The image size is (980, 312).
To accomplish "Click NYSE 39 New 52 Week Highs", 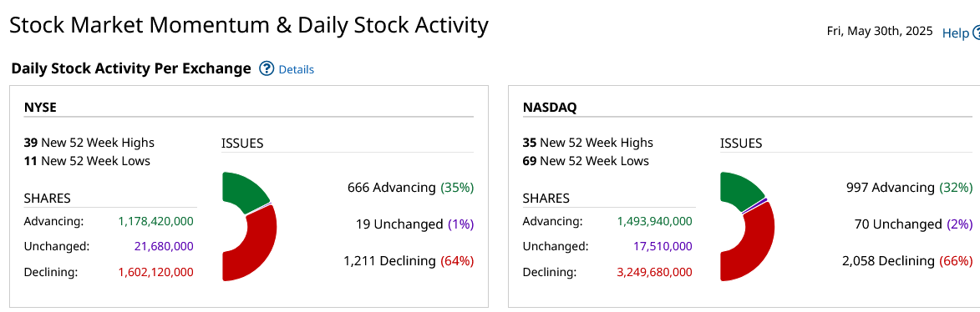I will pyautogui.click(x=89, y=143).
